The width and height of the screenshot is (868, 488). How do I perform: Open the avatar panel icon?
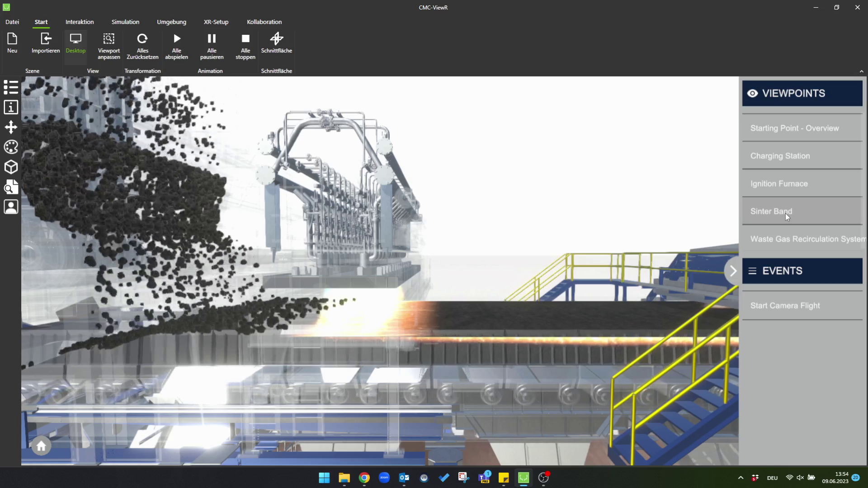click(11, 206)
